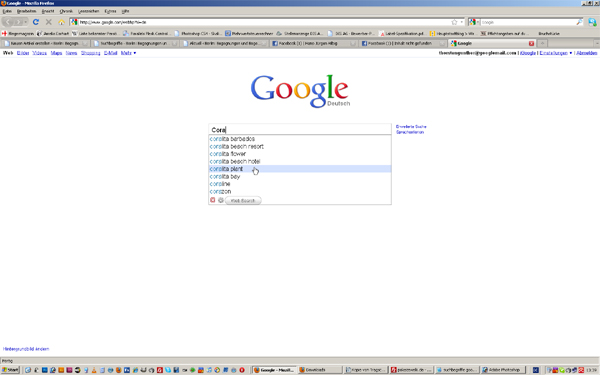Open a new tab with the plus button
600x375 pixels.
point(542,43)
